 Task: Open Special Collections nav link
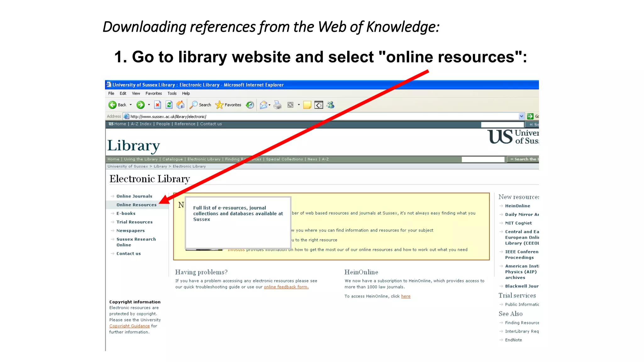click(285, 159)
